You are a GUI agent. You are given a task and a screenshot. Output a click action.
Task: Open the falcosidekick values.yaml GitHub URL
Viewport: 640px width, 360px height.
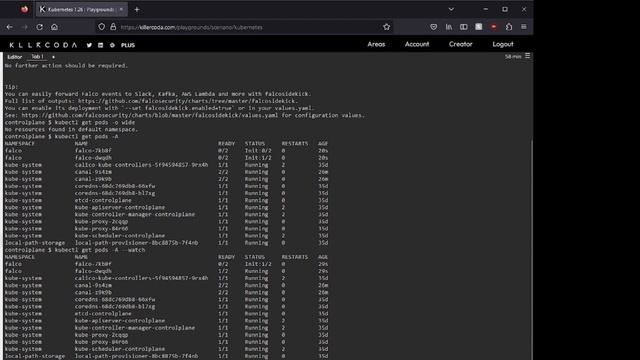pos(150,115)
